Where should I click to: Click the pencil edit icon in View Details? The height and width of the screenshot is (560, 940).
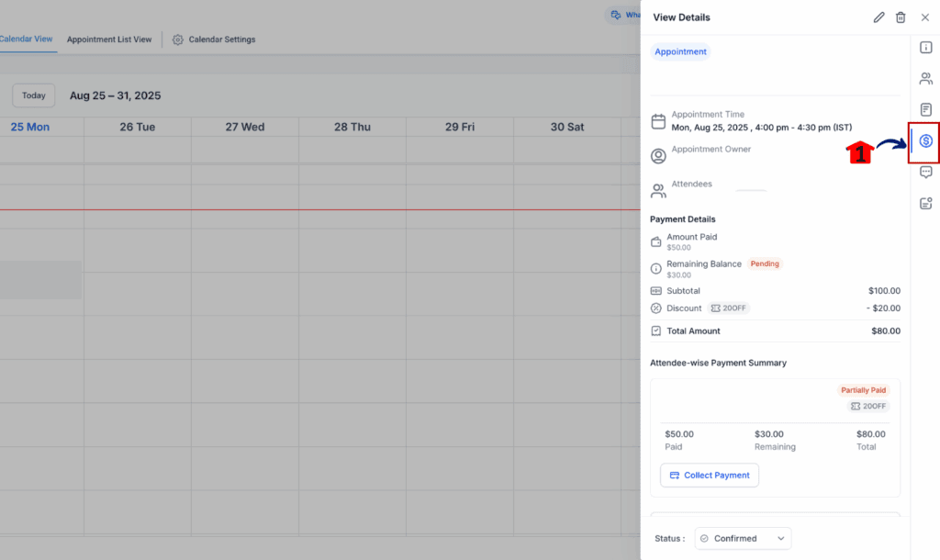tap(878, 17)
